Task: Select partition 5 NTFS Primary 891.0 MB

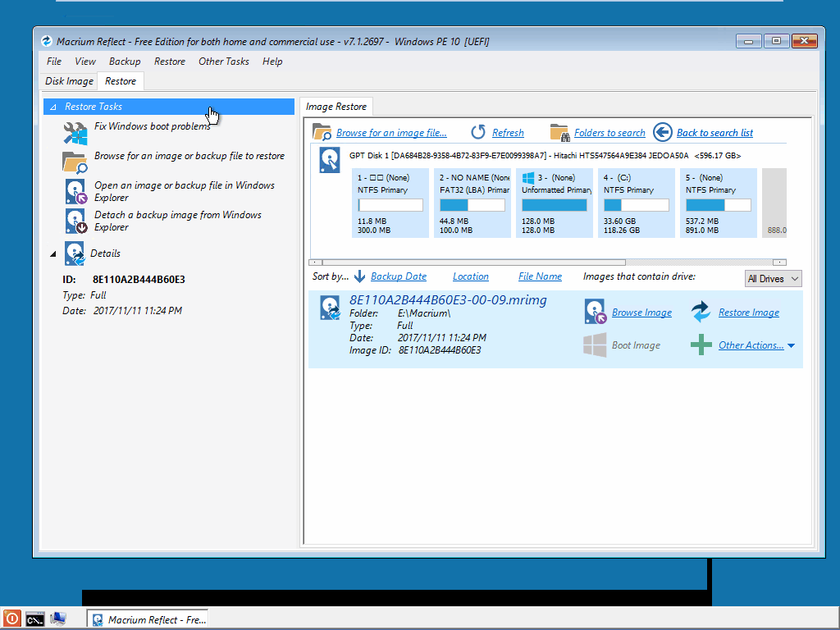Action: [x=719, y=203]
